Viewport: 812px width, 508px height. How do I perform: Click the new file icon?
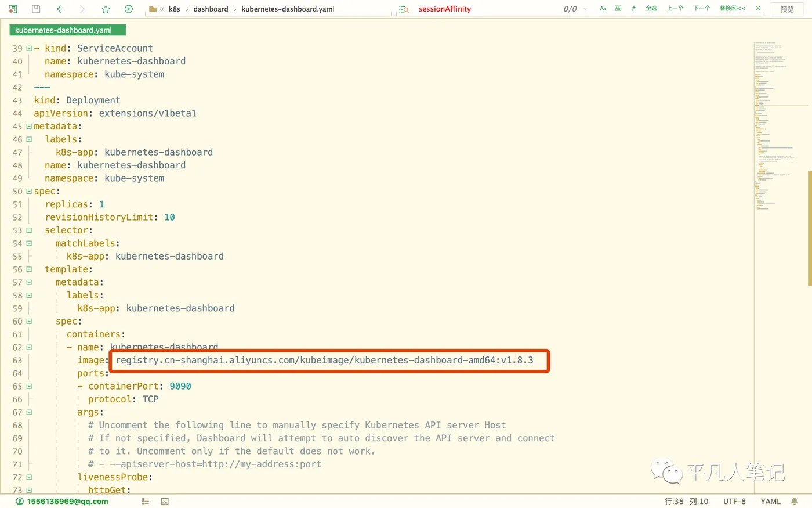point(13,9)
